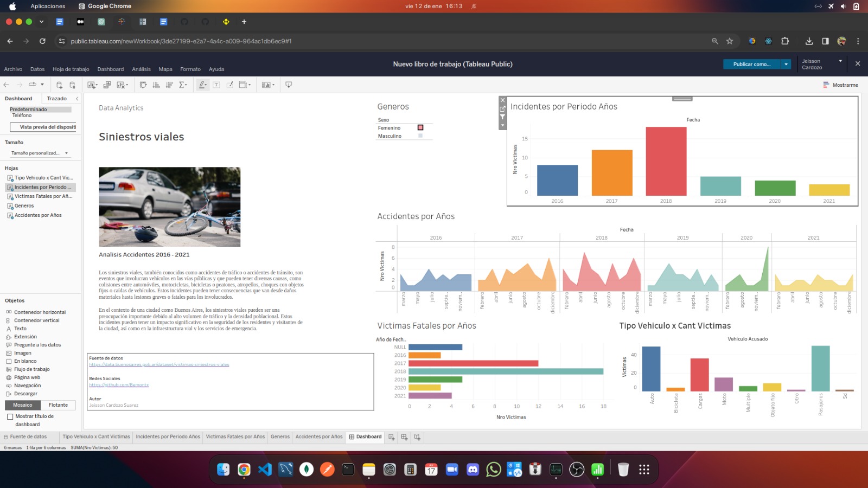Click the Redo arrow in Tableau toolbar
The image size is (868, 488).
click(20, 85)
